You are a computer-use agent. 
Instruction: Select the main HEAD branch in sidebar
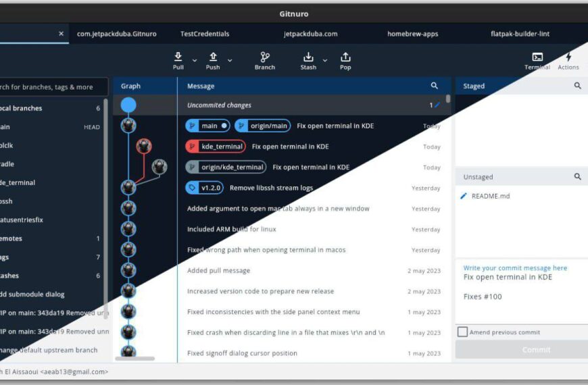[x=51, y=127]
